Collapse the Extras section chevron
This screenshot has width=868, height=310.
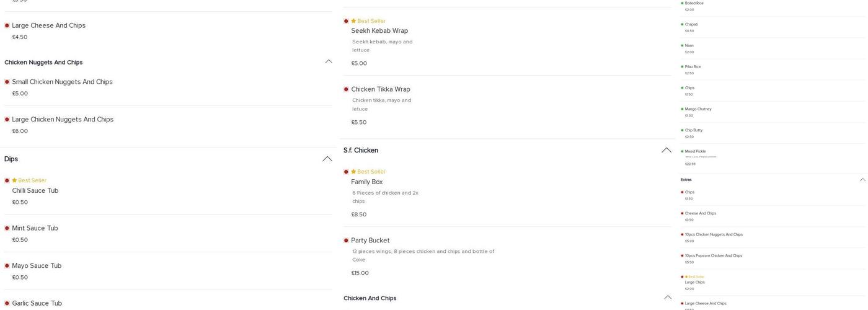862,180
